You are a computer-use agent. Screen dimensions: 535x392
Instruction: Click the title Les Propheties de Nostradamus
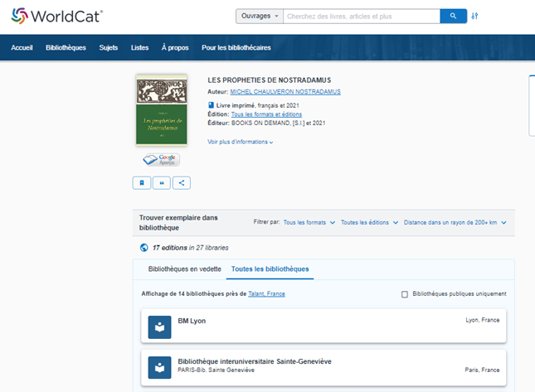270,80
